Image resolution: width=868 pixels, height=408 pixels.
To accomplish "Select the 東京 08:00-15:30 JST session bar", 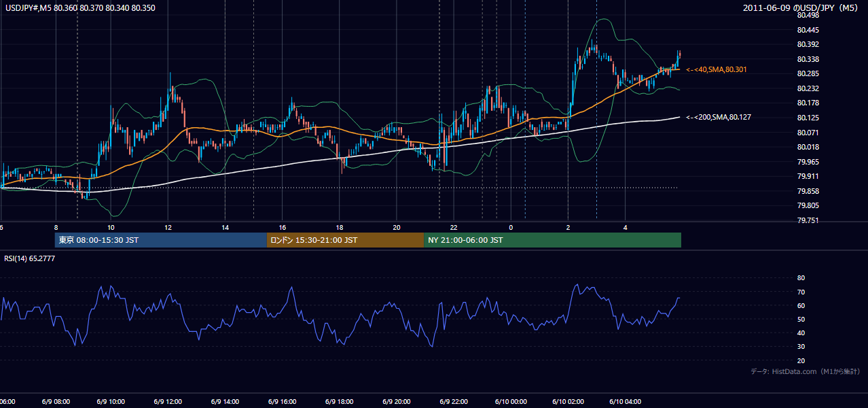I will pos(161,240).
